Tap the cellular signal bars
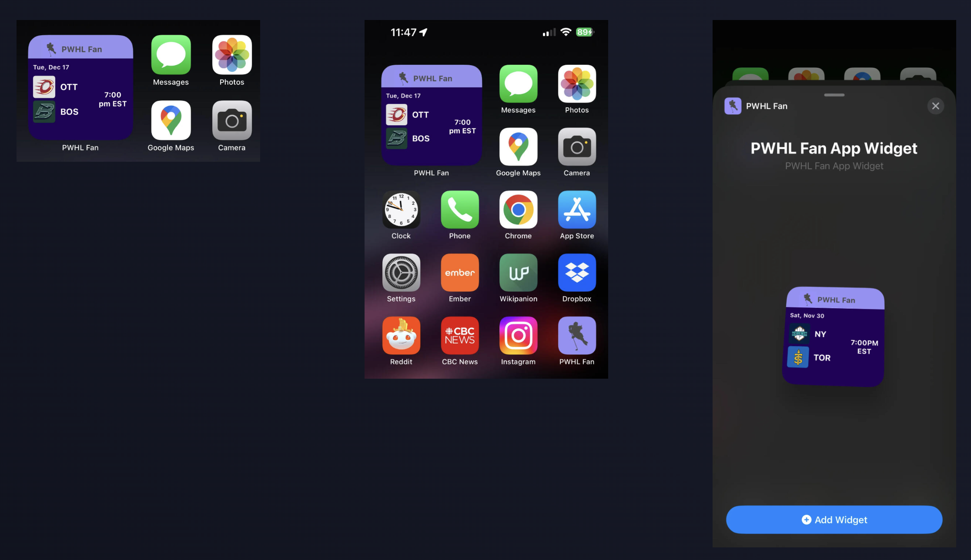 coord(549,33)
